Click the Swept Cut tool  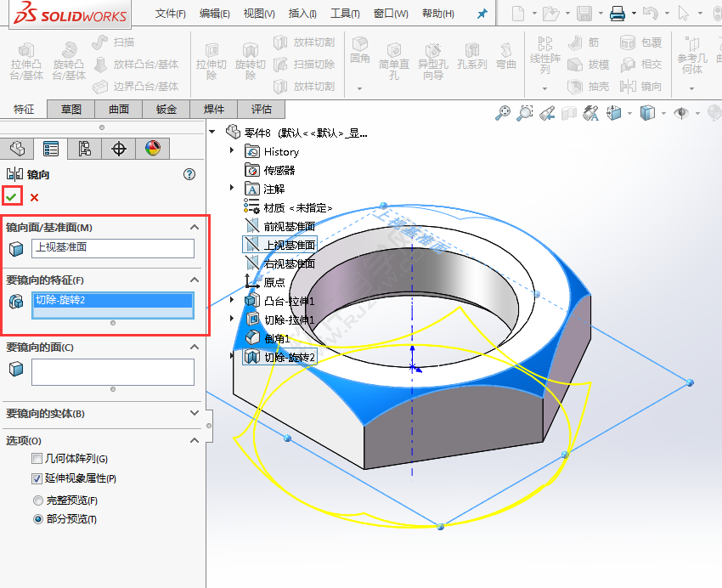(303, 65)
